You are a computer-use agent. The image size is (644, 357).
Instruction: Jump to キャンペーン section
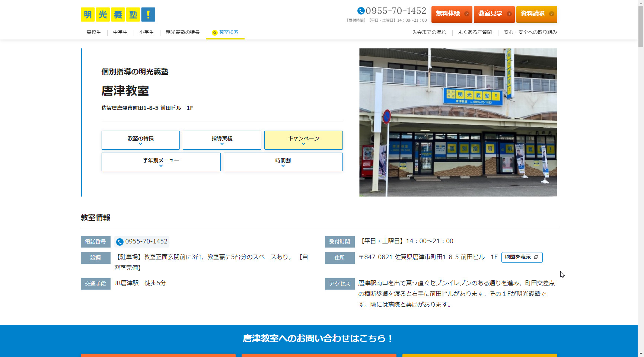[x=303, y=140]
